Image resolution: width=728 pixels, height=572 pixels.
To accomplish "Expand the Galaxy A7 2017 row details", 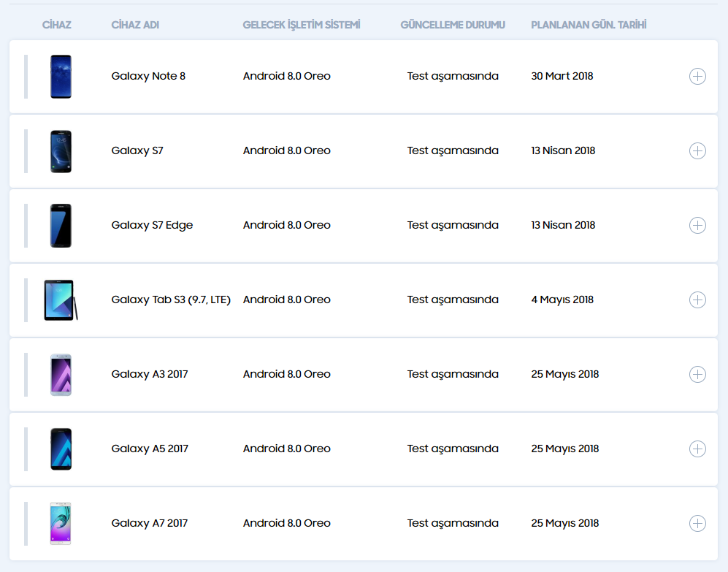I will [x=697, y=523].
